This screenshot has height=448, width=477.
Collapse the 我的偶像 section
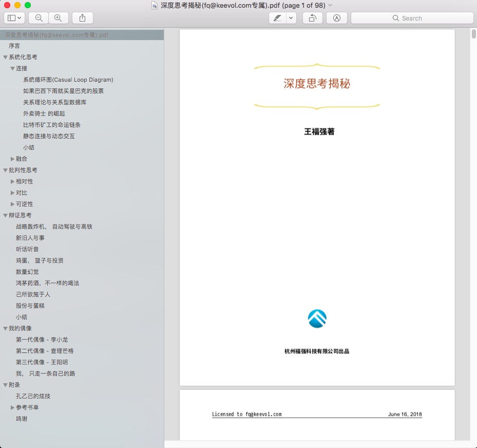click(5, 328)
